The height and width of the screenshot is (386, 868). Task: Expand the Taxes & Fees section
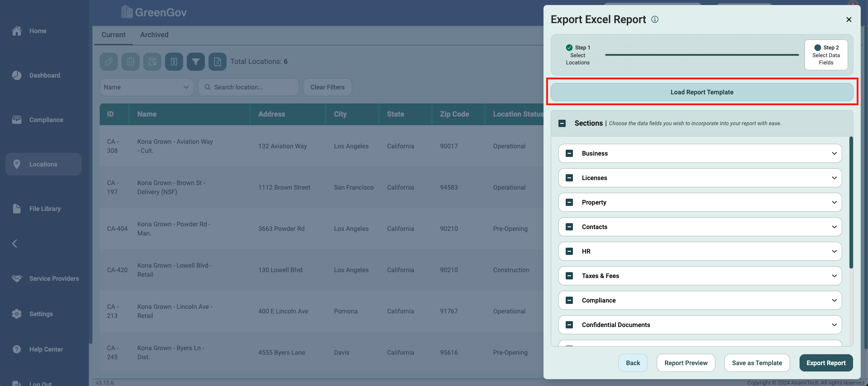point(834,276)
